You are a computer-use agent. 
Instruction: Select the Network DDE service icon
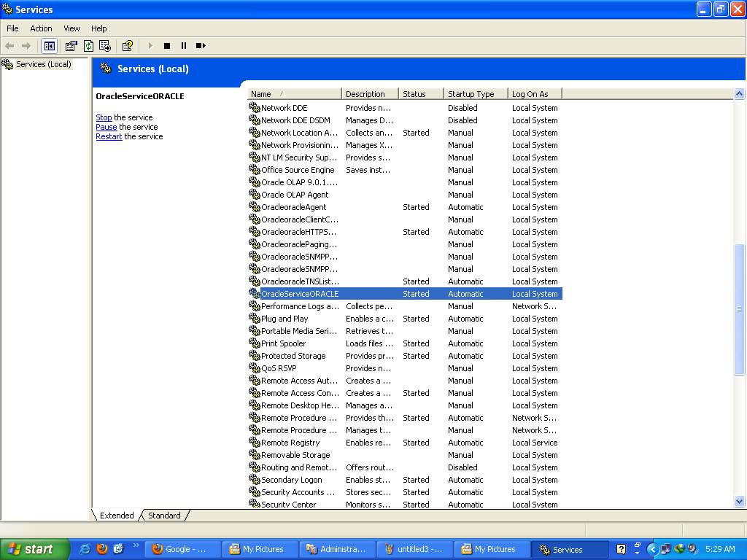tap(255, 108)
